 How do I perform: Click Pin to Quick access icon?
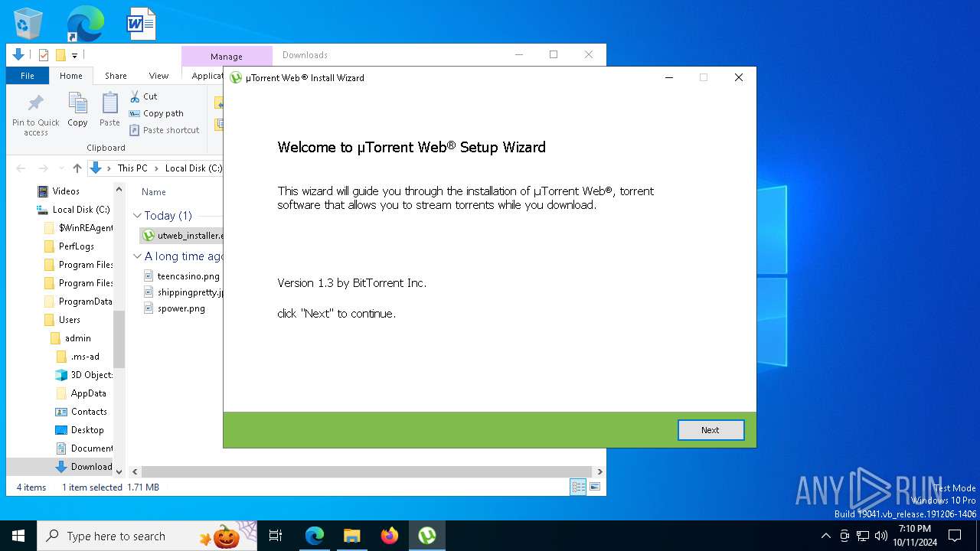(35, 115)
